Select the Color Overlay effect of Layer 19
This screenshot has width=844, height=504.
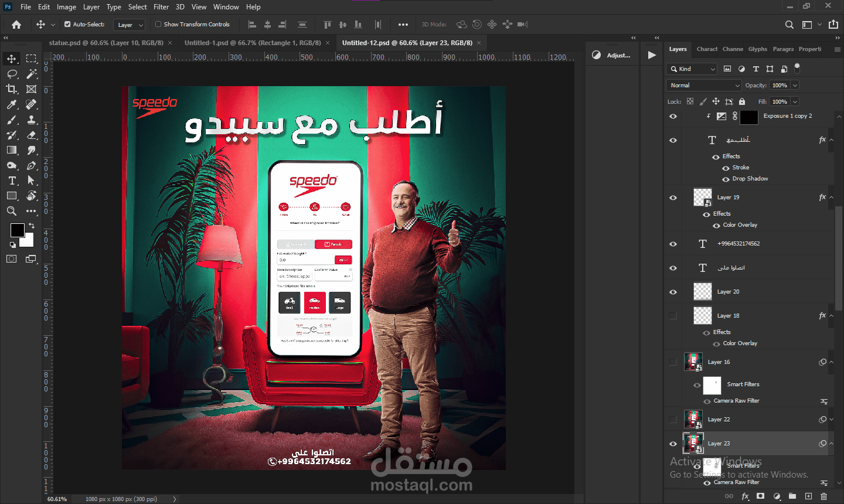pos(740,225)
